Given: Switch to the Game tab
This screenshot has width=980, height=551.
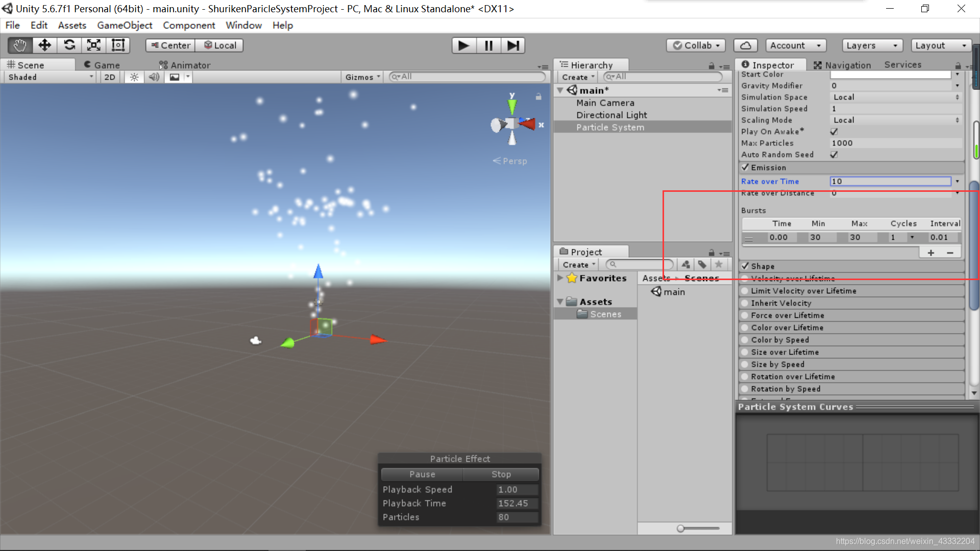Looking at the screenshot, I should tap(102, 65).
